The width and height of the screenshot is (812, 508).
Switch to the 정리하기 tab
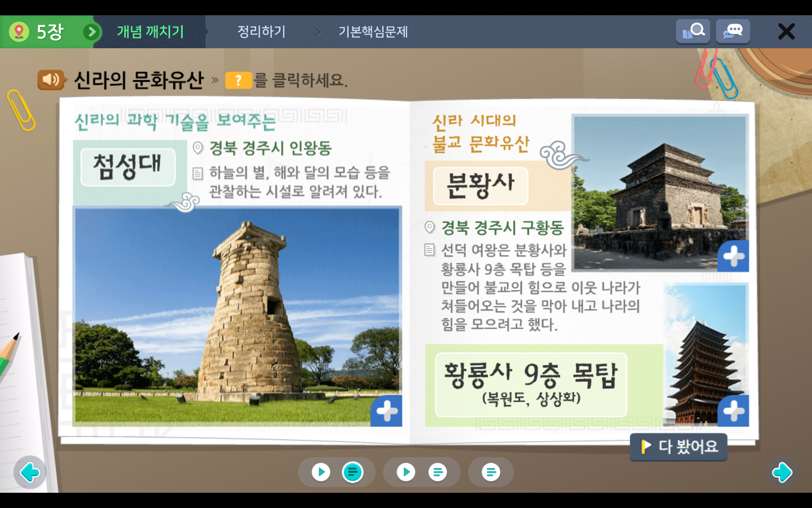(261, 32)
